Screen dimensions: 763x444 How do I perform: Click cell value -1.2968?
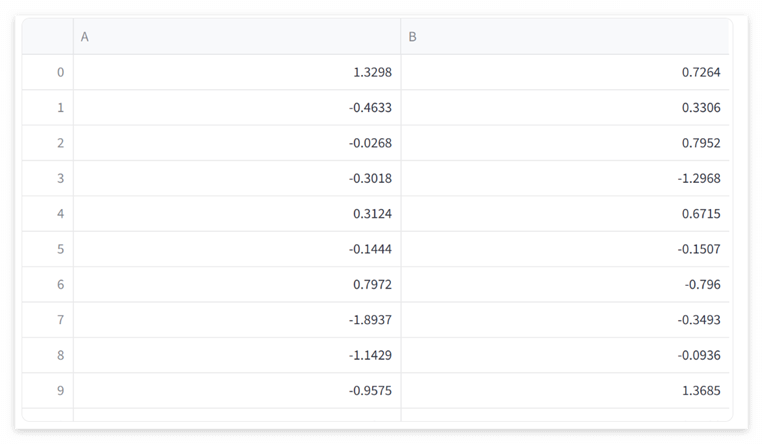(x=699, y=178)
